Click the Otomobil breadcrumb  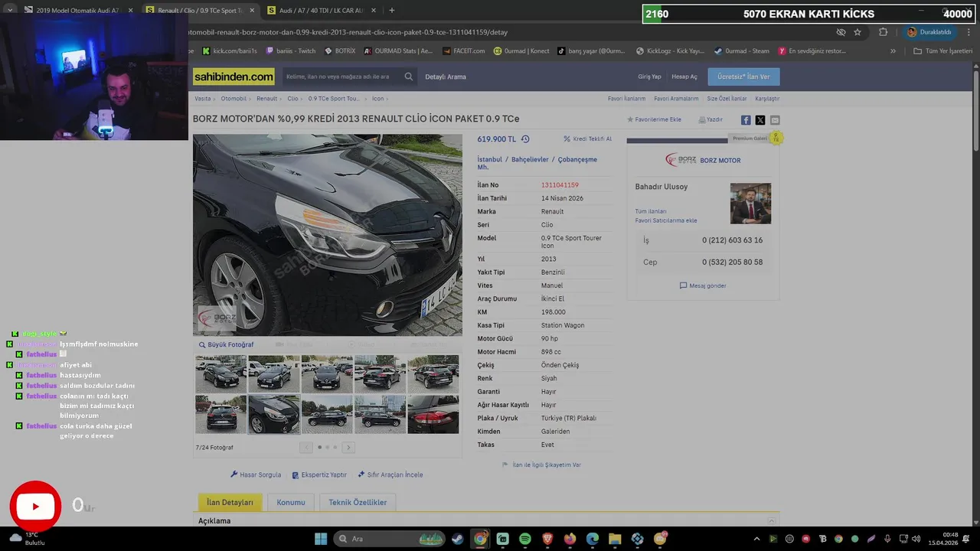tap(234, 99)
